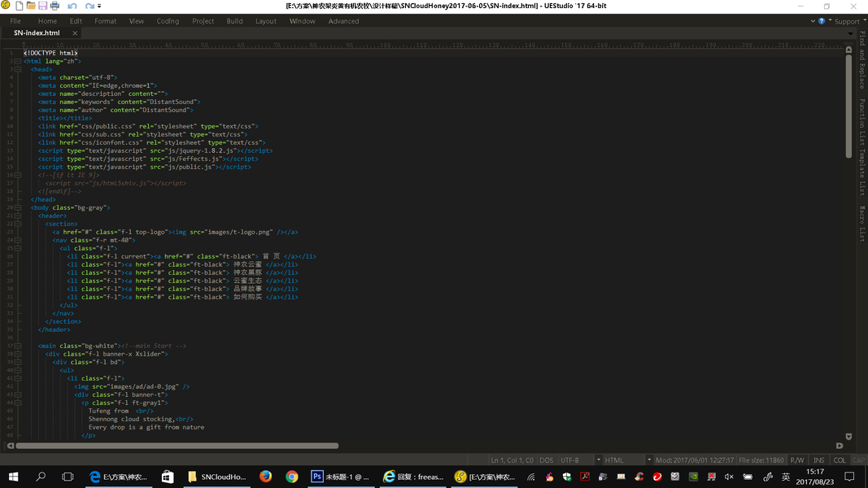Open the Find and Replace side panel
The image size is (868, 488).
pos(862,59)
